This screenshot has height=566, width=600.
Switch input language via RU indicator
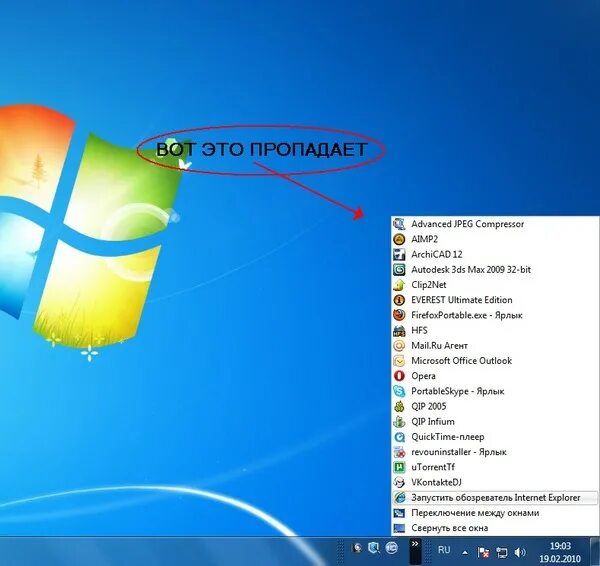(444, 550)
